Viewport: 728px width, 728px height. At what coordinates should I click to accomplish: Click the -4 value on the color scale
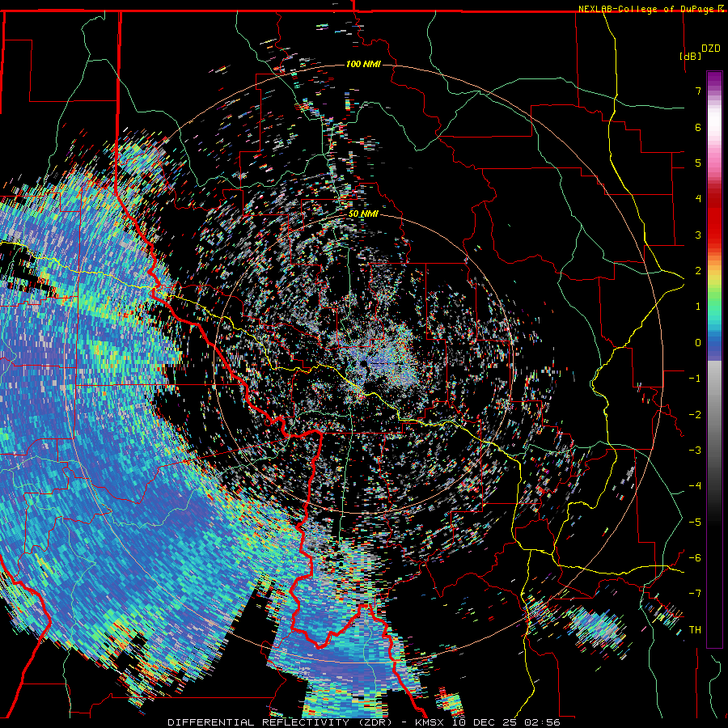point(695,486)
